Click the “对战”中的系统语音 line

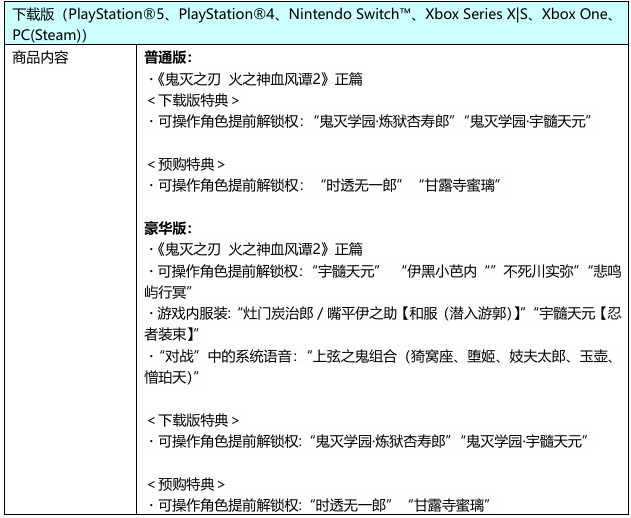click(381, 356)
